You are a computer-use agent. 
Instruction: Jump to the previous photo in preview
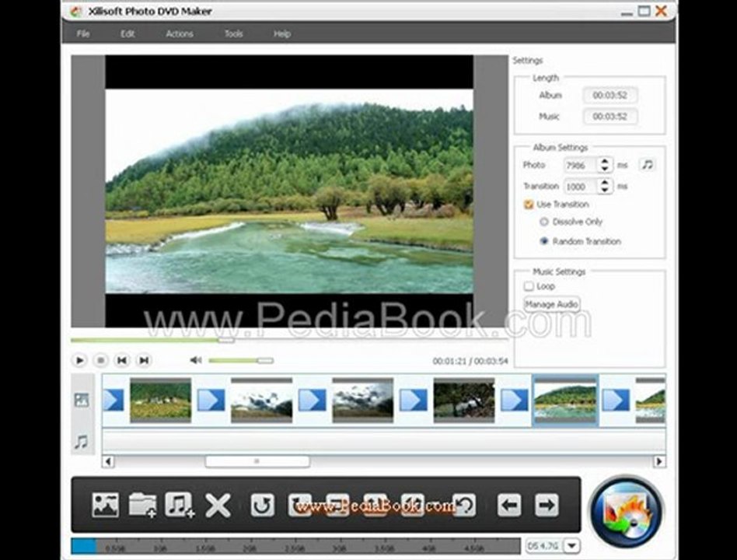(x=122, y=360)
